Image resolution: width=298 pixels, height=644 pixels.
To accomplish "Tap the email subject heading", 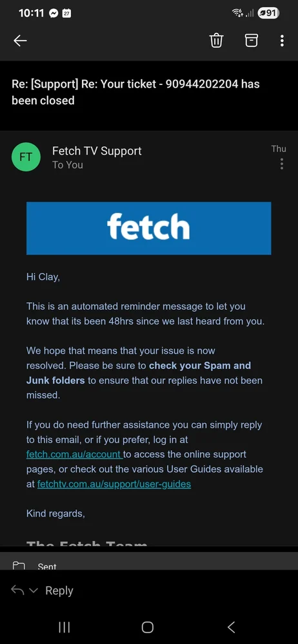I will tap(135, 92).
